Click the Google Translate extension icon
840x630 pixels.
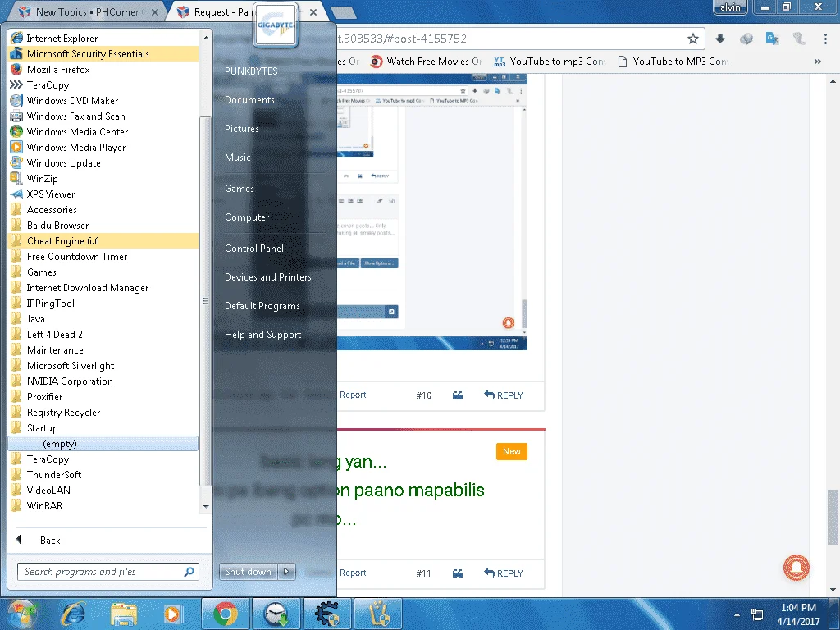[772, 39]
